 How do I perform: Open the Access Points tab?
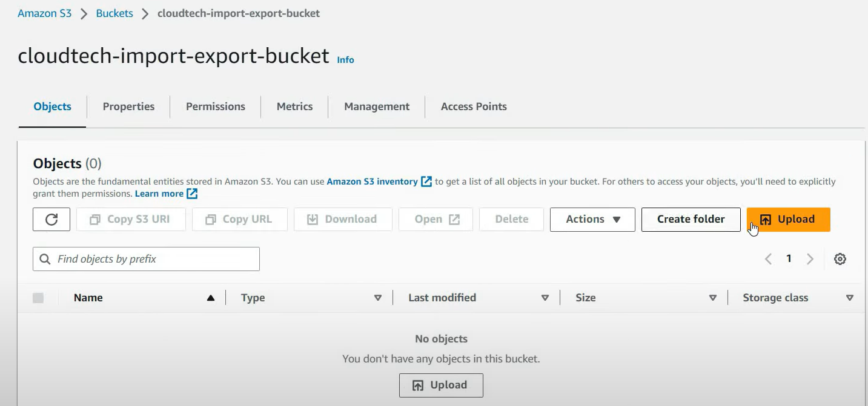474,106
